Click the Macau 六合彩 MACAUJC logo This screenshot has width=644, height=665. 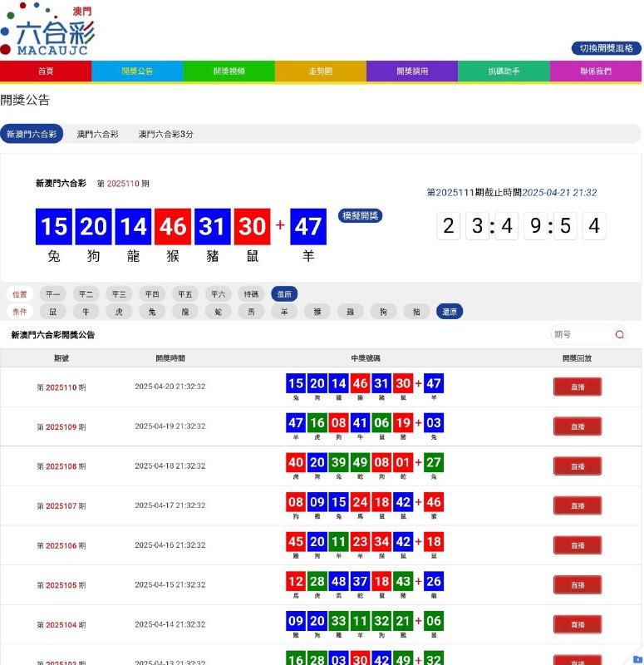(47, 29)
